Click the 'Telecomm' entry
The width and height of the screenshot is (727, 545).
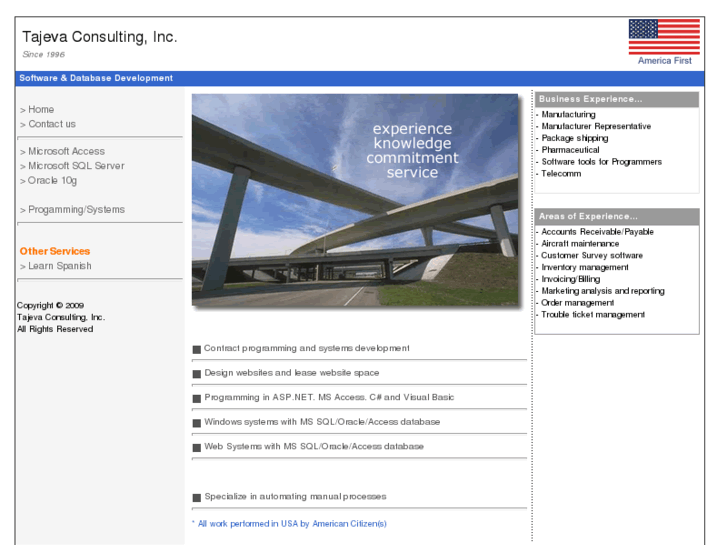tap(561, 173)
